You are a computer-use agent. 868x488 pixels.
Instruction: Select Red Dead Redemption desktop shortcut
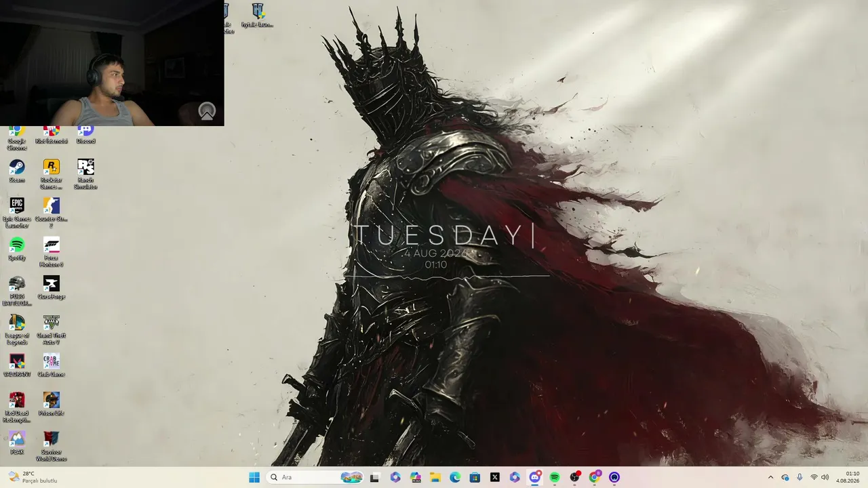(x=17, y=408)
